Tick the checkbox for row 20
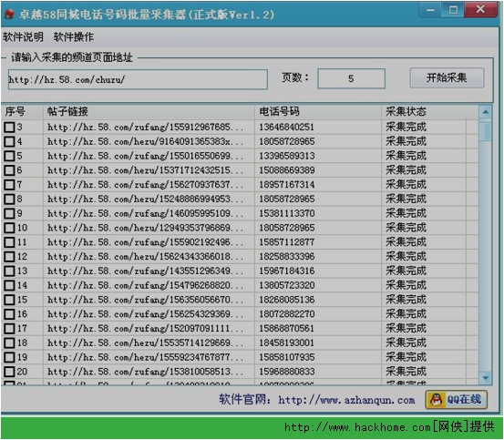 [x=9, y=372]
